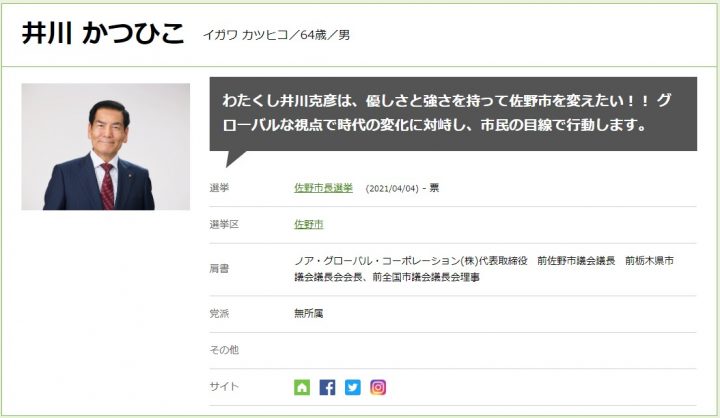Viewport: 720px width, 418px height.
Task: Open the candidate's Instagram profile icon
Action: tap(378, 387)
